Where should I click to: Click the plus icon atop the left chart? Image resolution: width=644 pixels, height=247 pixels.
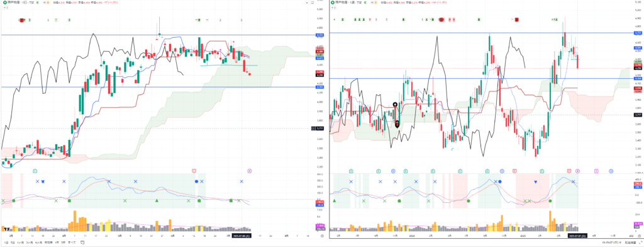tap(307, 3)
